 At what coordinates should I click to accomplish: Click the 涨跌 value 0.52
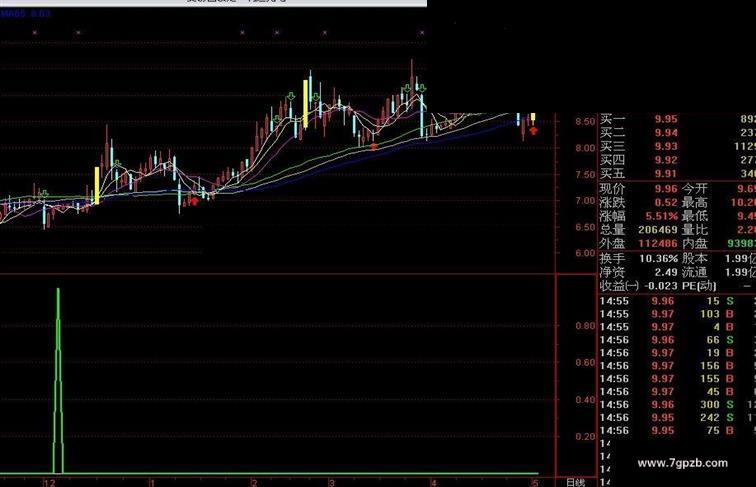pyautogui.click(x=666, y=203)
